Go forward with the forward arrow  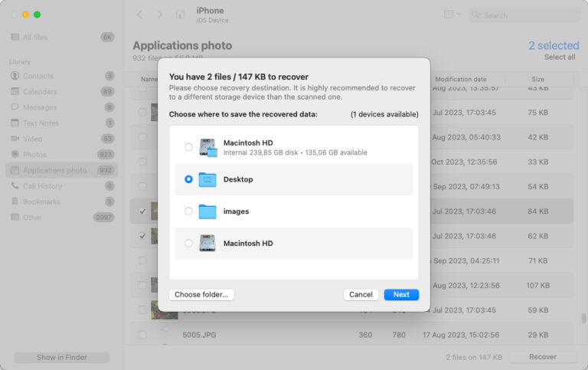[x=160, y=15]
